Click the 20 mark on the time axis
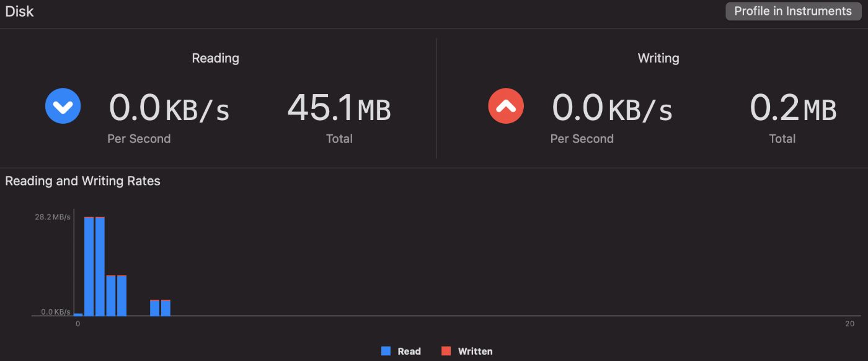This screenshot has height=361, width=868. [x=849, y=324]
